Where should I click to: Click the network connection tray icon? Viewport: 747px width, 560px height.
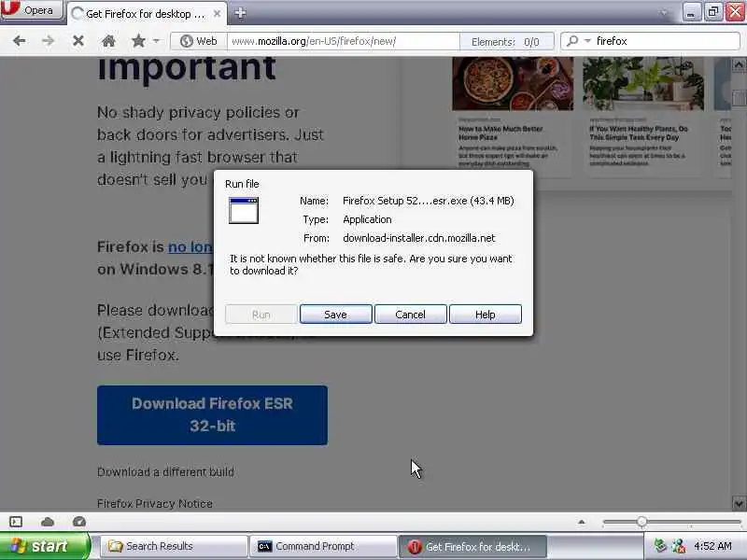[679, 546]
